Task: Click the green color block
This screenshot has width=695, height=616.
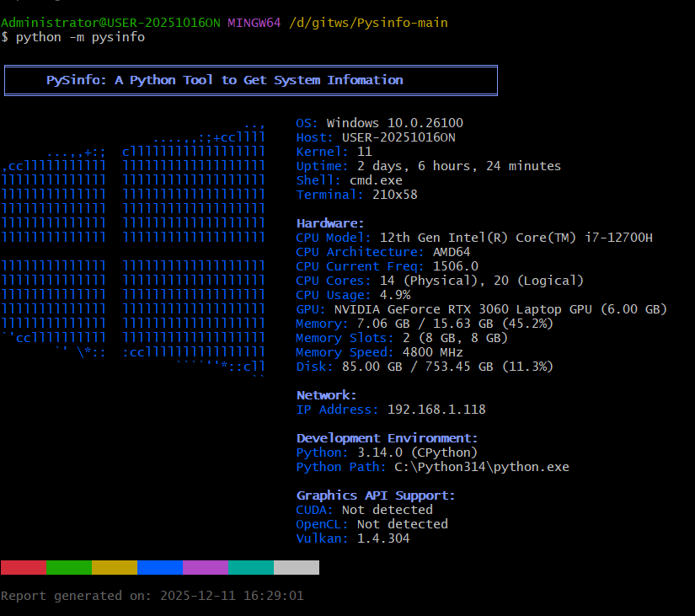Action: pos(69,567)
